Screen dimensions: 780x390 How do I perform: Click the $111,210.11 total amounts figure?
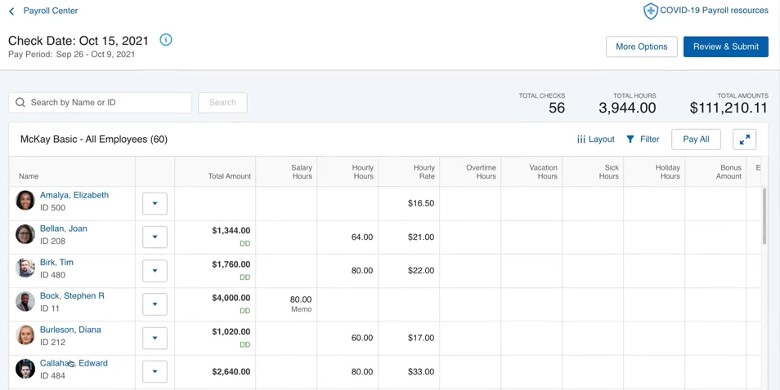pos(728,108)
